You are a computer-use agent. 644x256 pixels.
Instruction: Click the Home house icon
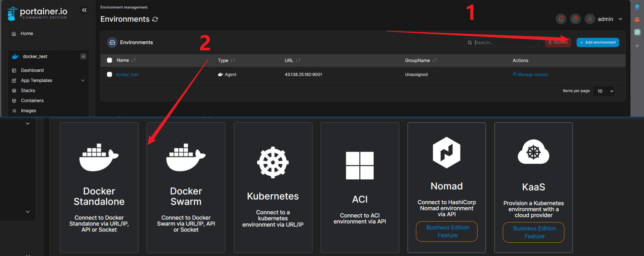click(14, 34)
